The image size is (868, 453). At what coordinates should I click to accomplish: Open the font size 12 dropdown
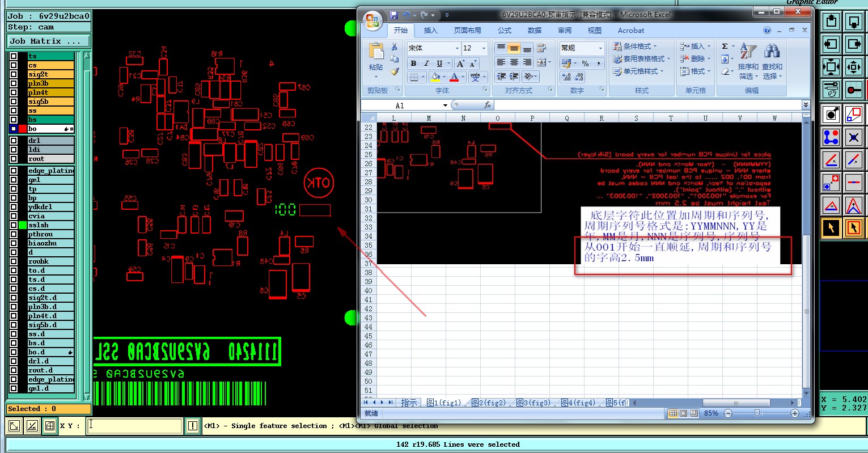click(x=484, y=48)
